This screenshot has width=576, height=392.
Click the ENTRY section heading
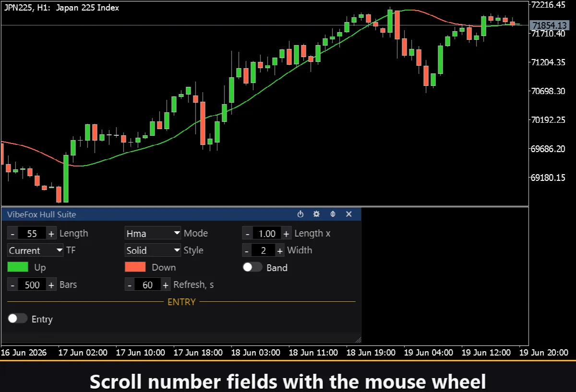(181, 302)
